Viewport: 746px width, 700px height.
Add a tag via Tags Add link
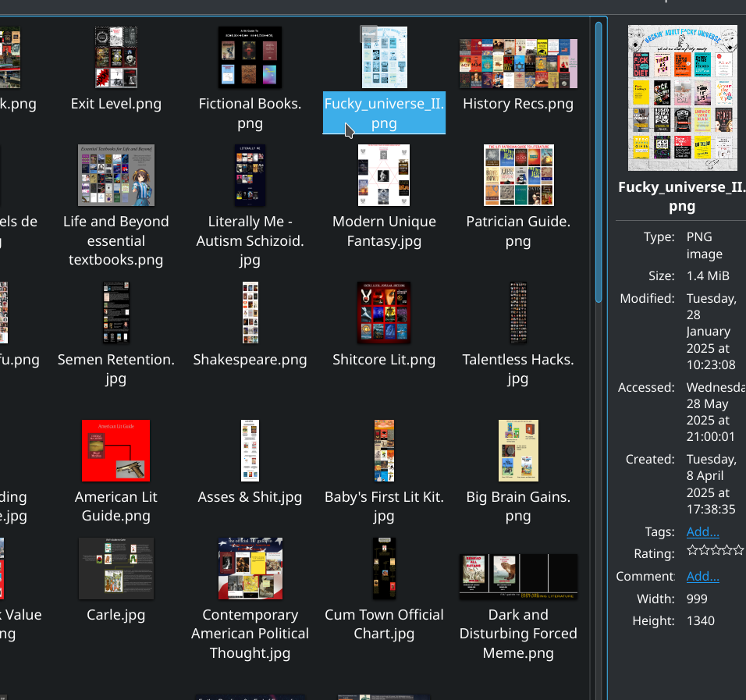tap(703, 531)
